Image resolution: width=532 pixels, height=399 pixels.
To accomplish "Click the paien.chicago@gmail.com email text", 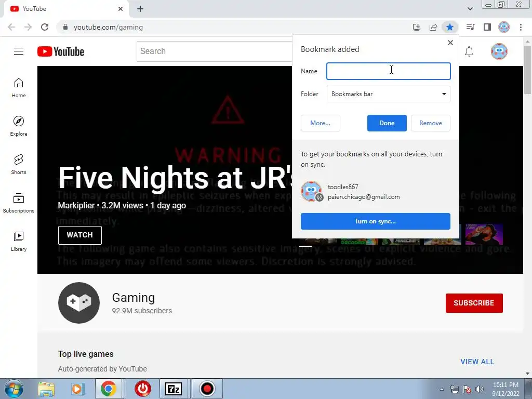I will pos(364,197).
